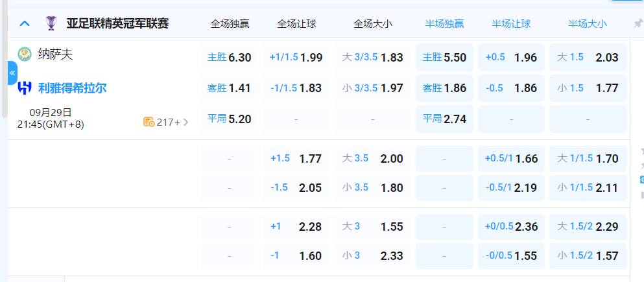
Task: Open more markets via the 217+ arrow
Action: click(186, 122)
